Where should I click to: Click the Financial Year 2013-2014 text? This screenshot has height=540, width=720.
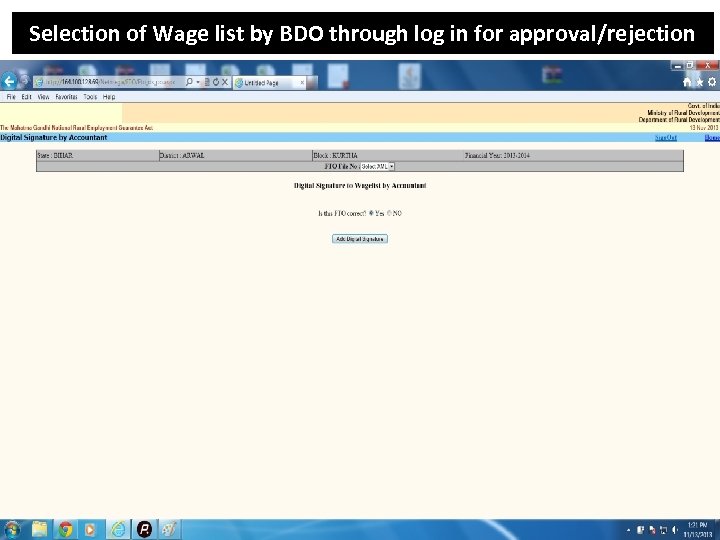click(x=497, y=155)
